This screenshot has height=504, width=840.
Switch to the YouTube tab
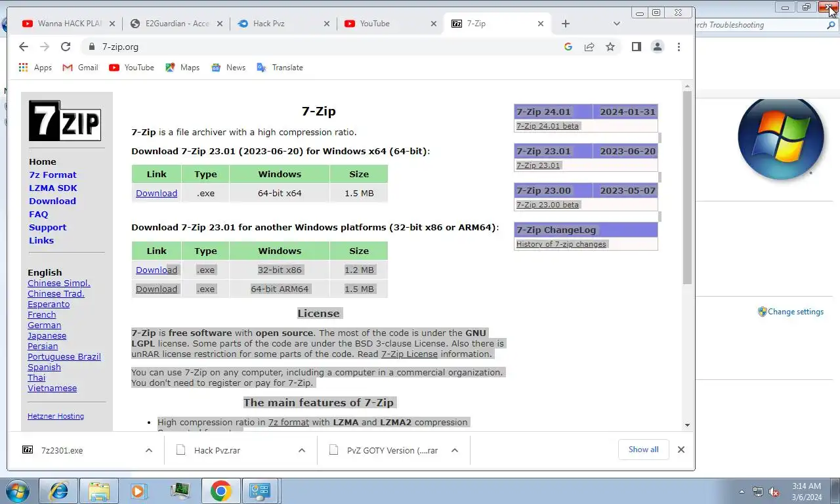pos(390,24)
